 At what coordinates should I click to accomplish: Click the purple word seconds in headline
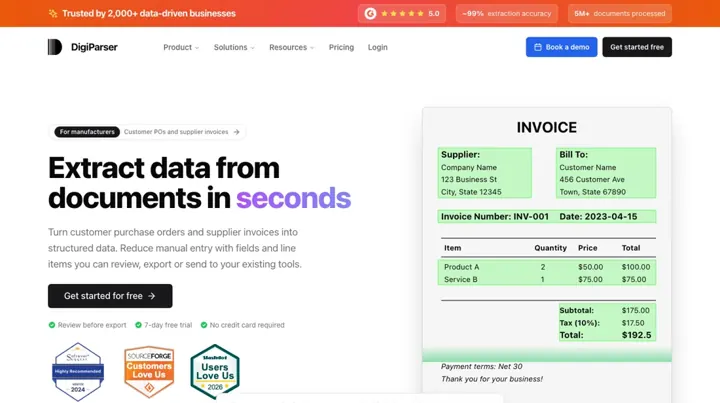(293, 198)
